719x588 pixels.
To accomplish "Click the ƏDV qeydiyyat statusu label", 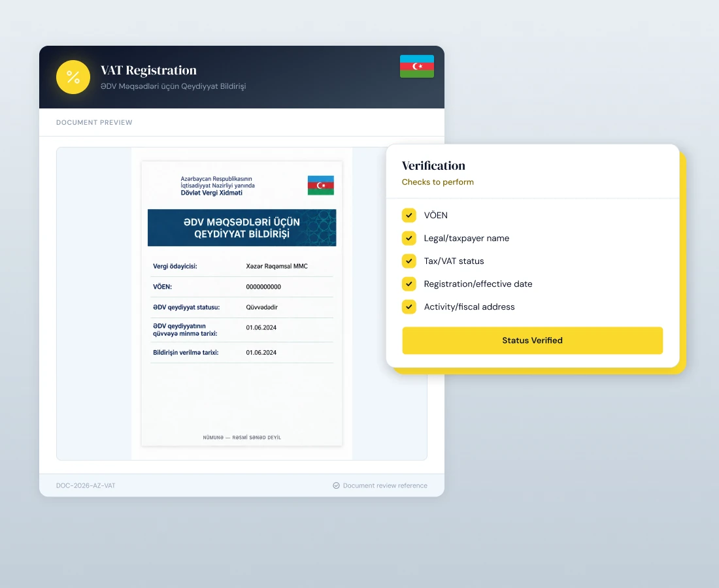I will (x=186, y=307).
